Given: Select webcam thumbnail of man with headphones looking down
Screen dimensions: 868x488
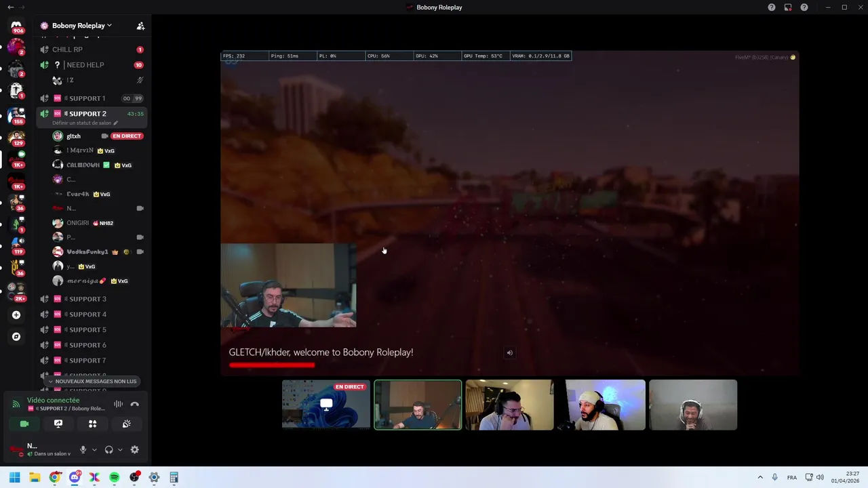Looking at the screenshot, I should (509, 405).
